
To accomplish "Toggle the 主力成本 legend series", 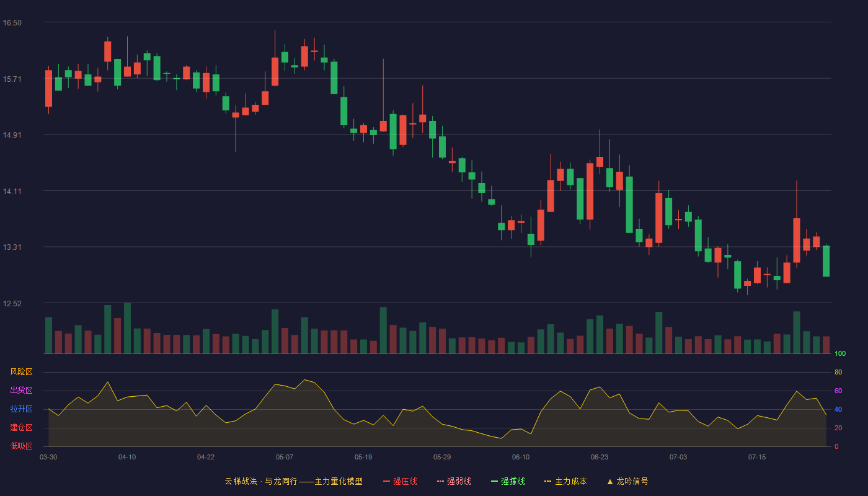I will click(x=565, y=481).
